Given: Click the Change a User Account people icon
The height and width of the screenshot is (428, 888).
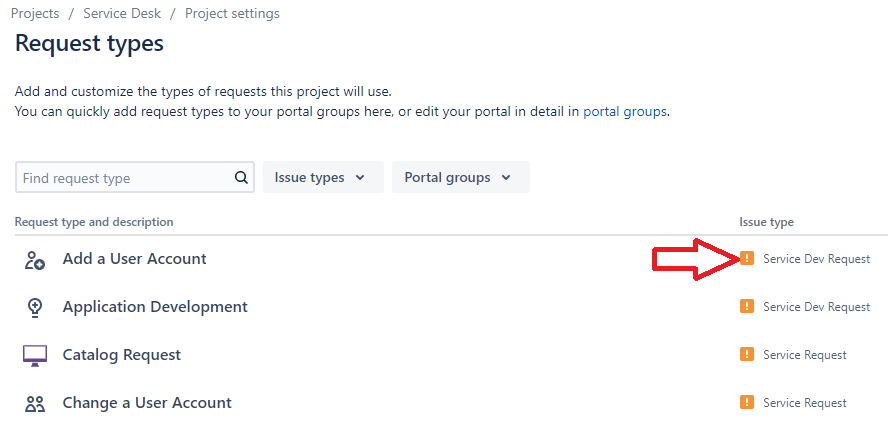Looking at the screenshot, I should coord(35,404).
